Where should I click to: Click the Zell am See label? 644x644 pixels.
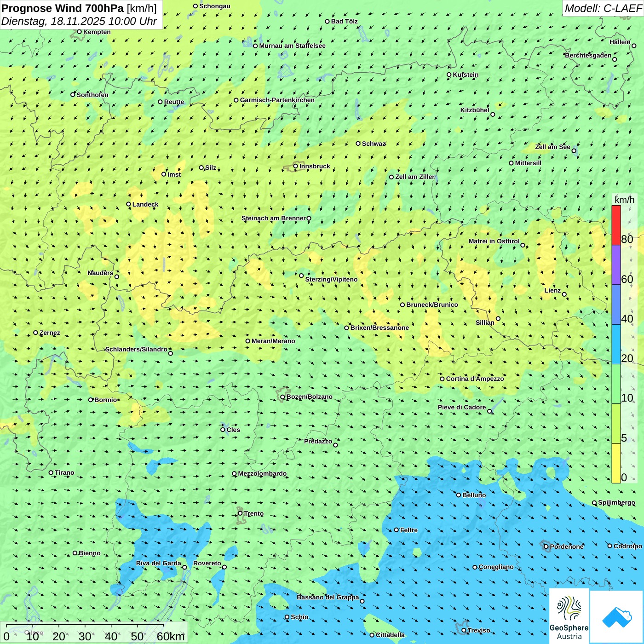tap(552, 147)
